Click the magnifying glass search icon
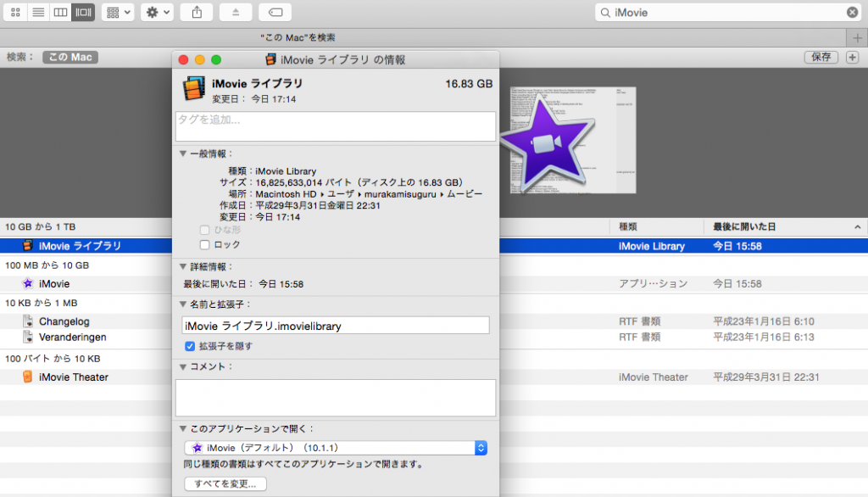The width and height of the screenshot is (868, 497). pyautogui.click(x=605, y=12)
